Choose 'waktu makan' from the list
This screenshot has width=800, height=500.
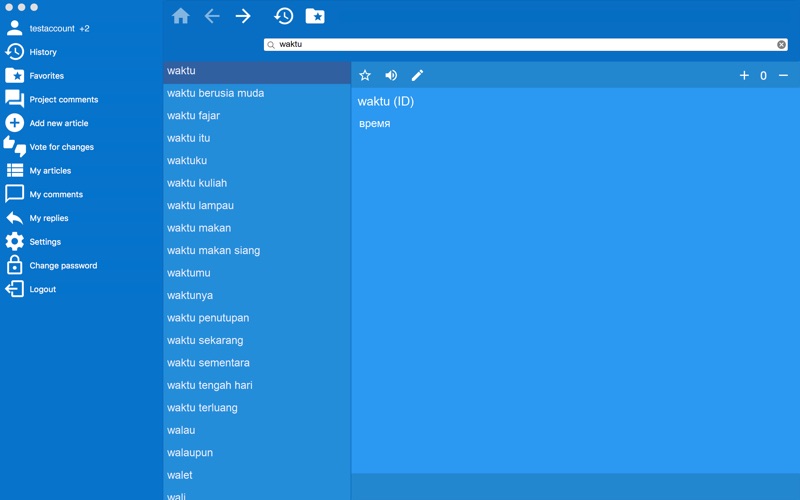point(257,228)
